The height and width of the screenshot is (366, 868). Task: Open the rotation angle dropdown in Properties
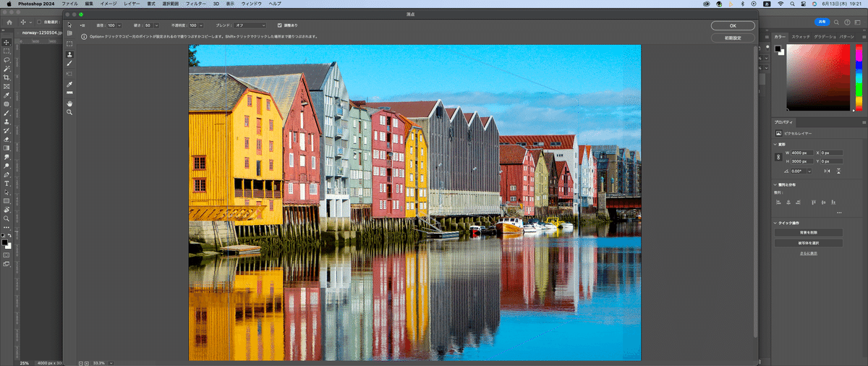[809, 171]
